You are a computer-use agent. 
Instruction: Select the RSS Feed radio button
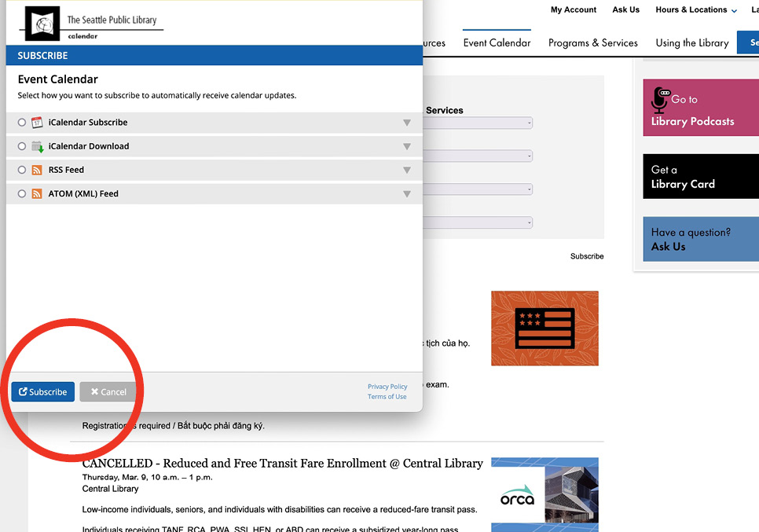(x=21, y=169)
